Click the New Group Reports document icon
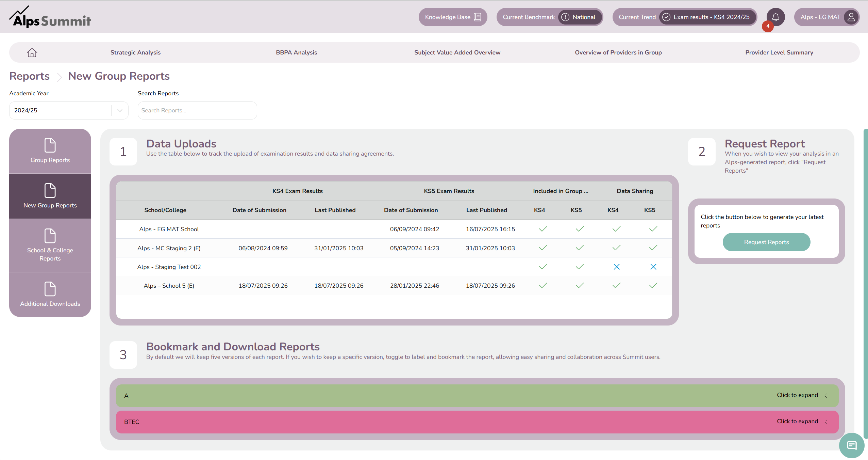 [x=50, y=191]
